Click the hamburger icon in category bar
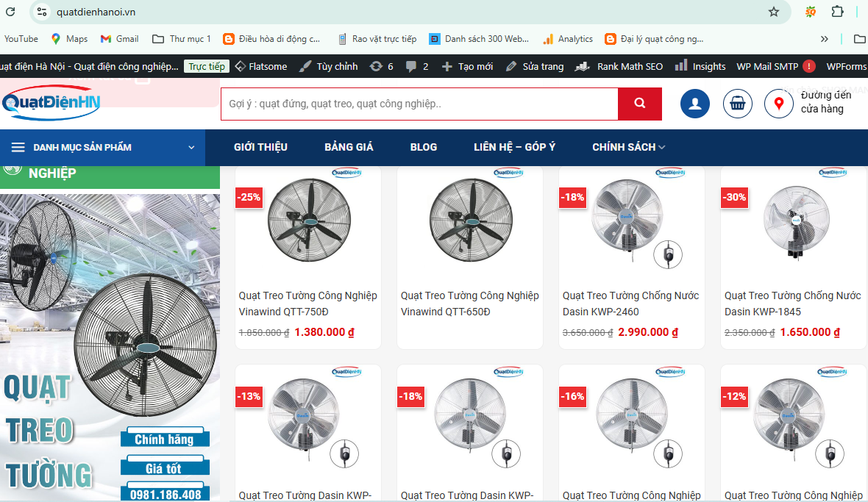Viewport: 868px width, 502px height. (x=18, y=148)
